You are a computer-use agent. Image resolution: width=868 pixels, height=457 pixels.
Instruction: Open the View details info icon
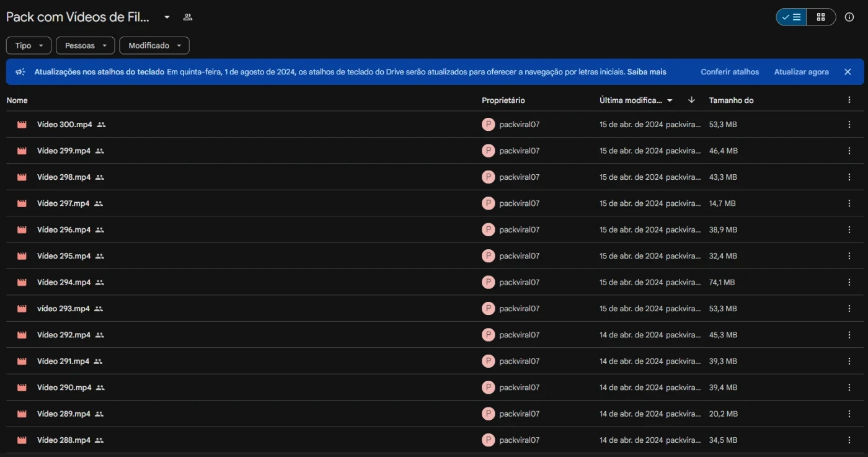pos(849,17)
